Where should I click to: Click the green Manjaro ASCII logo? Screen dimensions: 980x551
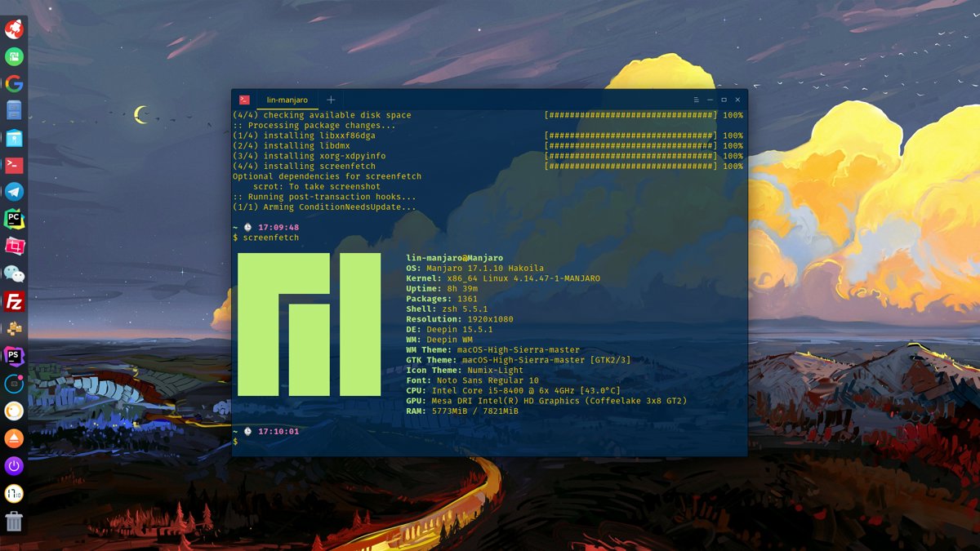(310, 324)
